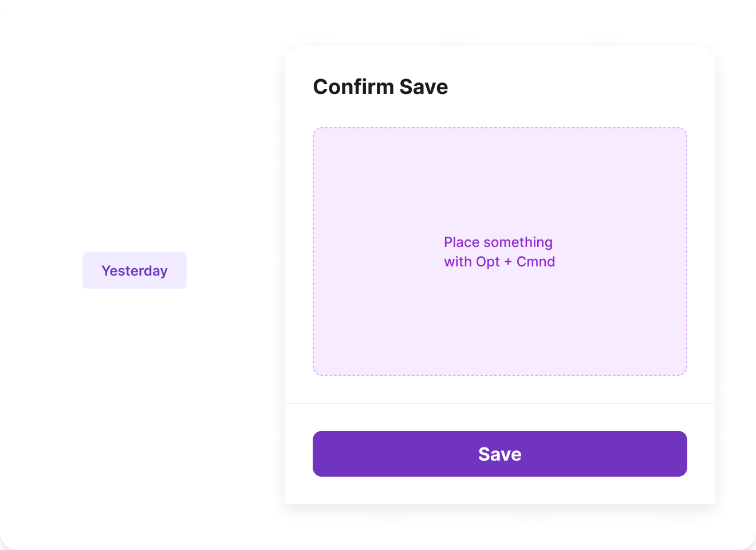Click the Confirm Save dialog heading
Image resolution: width=756 pixels, height=550 pixels.
[x=380, y=87]
